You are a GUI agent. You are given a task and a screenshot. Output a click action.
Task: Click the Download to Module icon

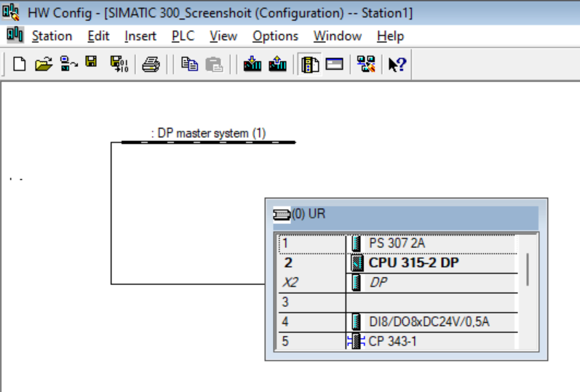(x=253, y=63)
